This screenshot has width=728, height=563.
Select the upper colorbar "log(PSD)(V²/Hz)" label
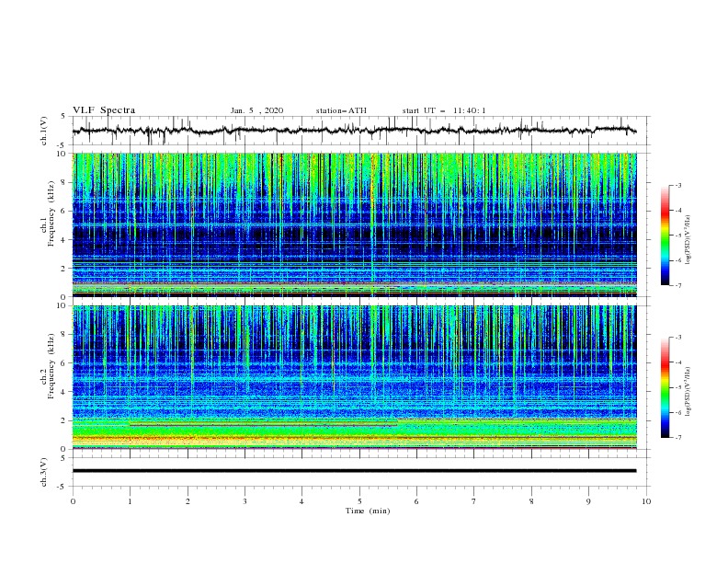[x=688, y=240]
